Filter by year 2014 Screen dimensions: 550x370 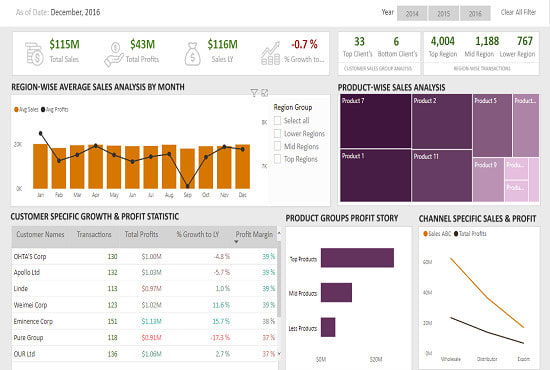(x=412, y=13)
